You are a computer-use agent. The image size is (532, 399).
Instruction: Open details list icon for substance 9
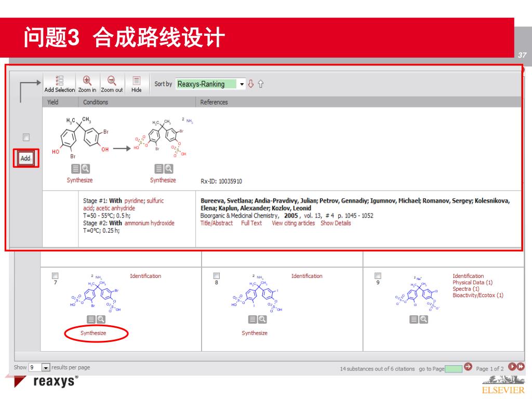[x=414, y=320]
